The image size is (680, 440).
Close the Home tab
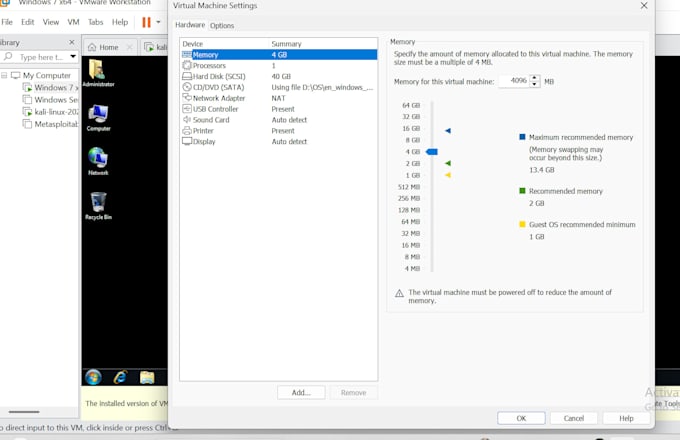click(x=129, y=47)
